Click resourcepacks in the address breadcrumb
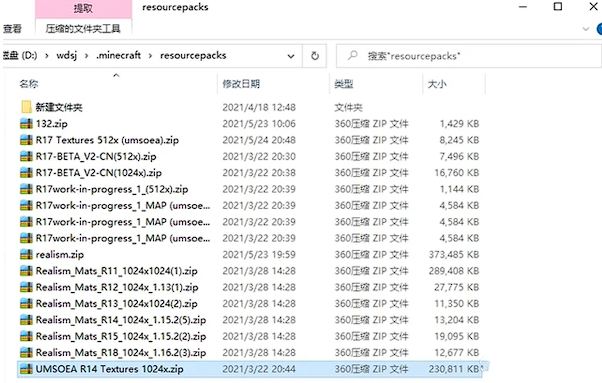Screen dimensions: 602x383 pos(193,56)
